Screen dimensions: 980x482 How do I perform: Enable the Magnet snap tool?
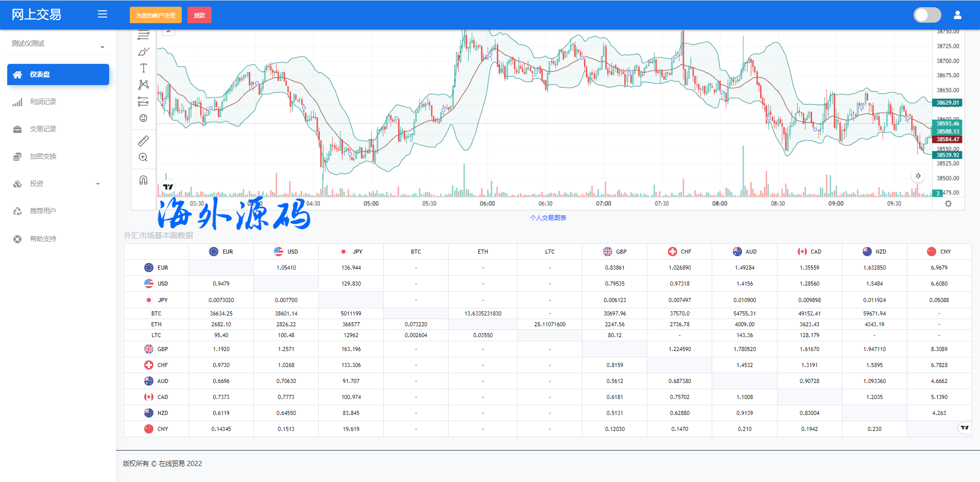pyautogui.click(x=143, y=180)
